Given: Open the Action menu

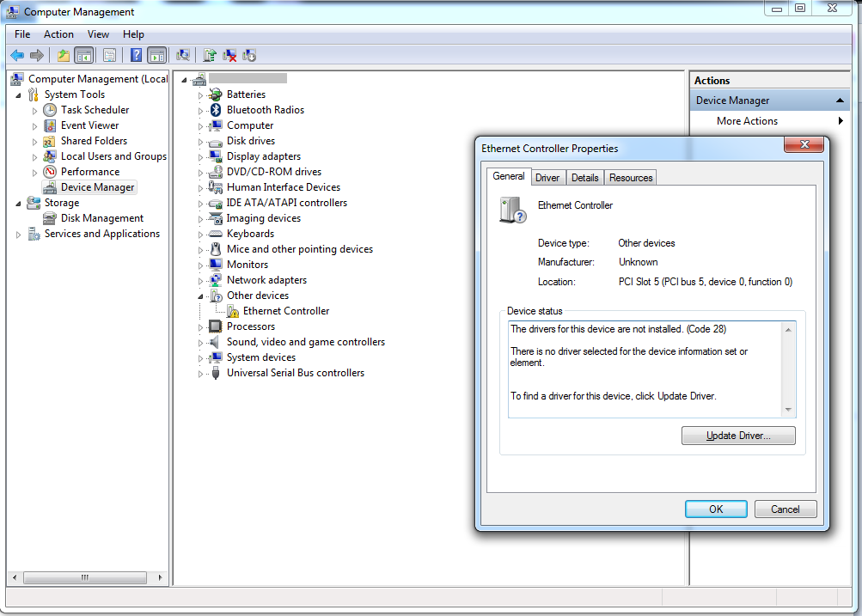Looking at the screenshot, I should tap(58, 34).
